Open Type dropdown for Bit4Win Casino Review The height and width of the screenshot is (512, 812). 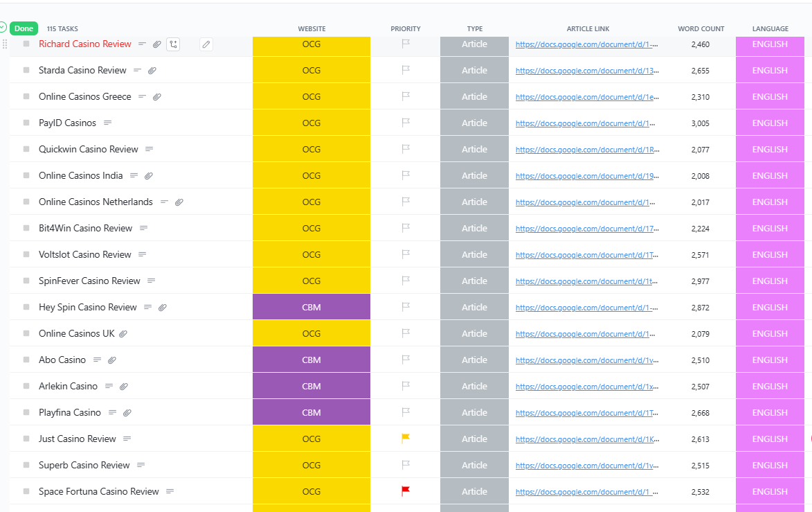[474, 228]
